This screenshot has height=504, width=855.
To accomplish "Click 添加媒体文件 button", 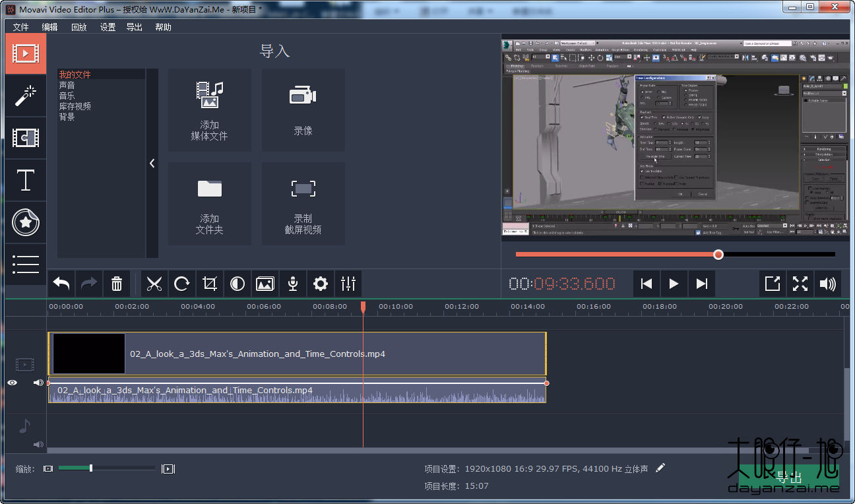I will pos(210,110).
